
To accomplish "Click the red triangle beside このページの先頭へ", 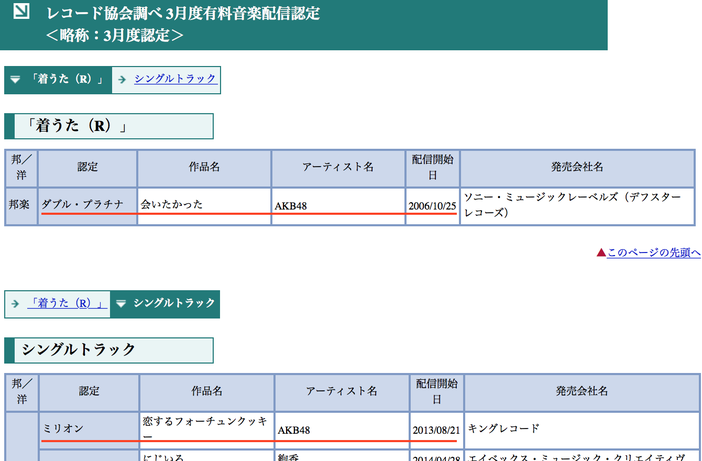I will click(601, 253).
